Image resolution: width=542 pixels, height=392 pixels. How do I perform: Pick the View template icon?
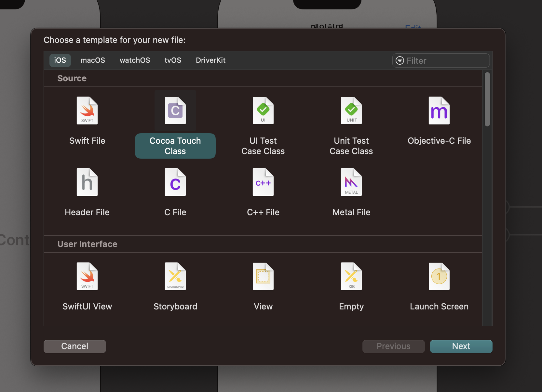pyautogui.click(x=263, y=276)
